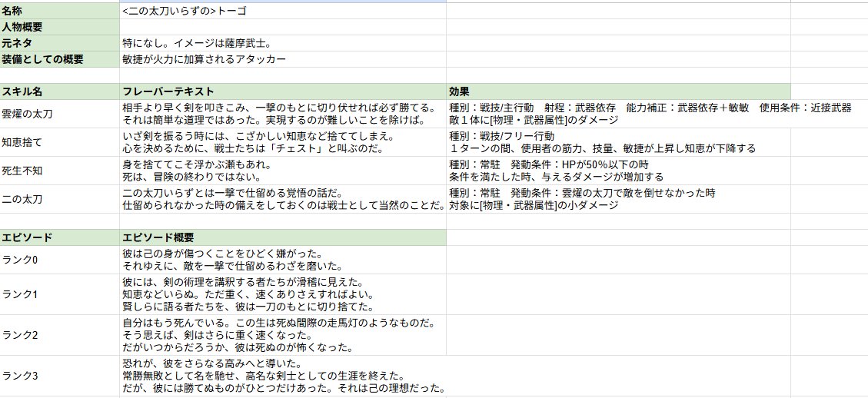Click the スキル名 header cell
The width and height of the screenshot is (868, 398).
tap(60, 91)
